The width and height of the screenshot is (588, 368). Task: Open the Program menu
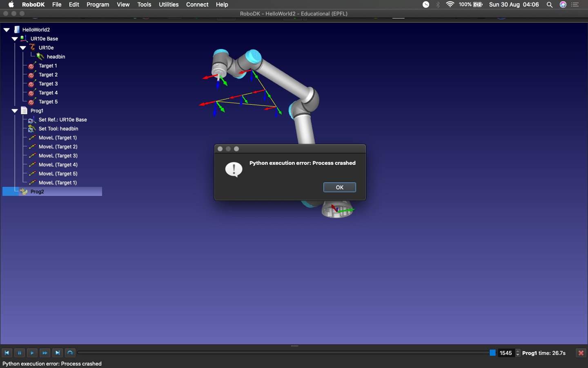point(98,4)
